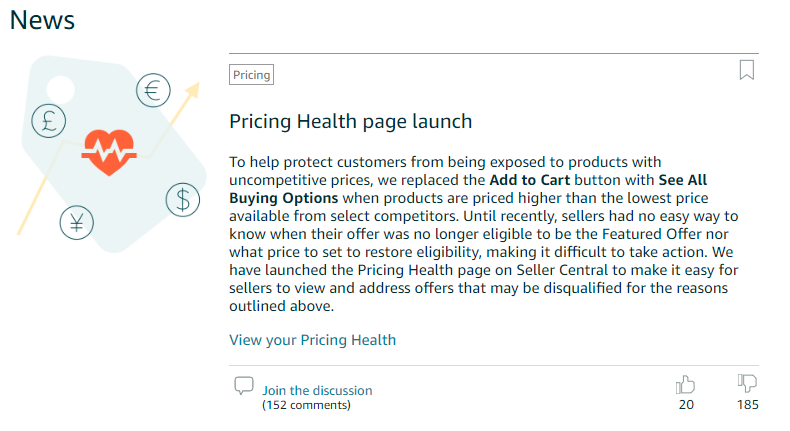Click the thumbs down icon
The width and height of the screenshot is (790, 431).
pyautogui.click(x=747, y=384)
